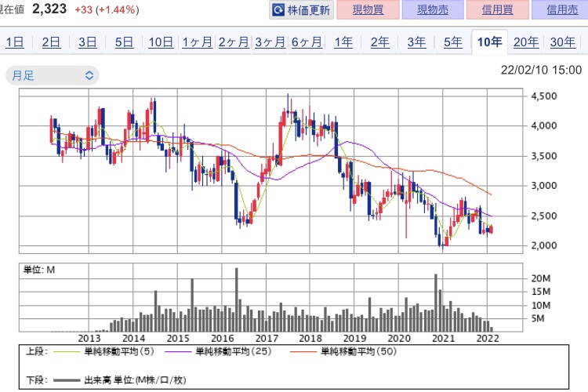Screen dimensions: 588x392
Task: Click the 単純移動平均(5) legend text
Action: pos(119,351)
